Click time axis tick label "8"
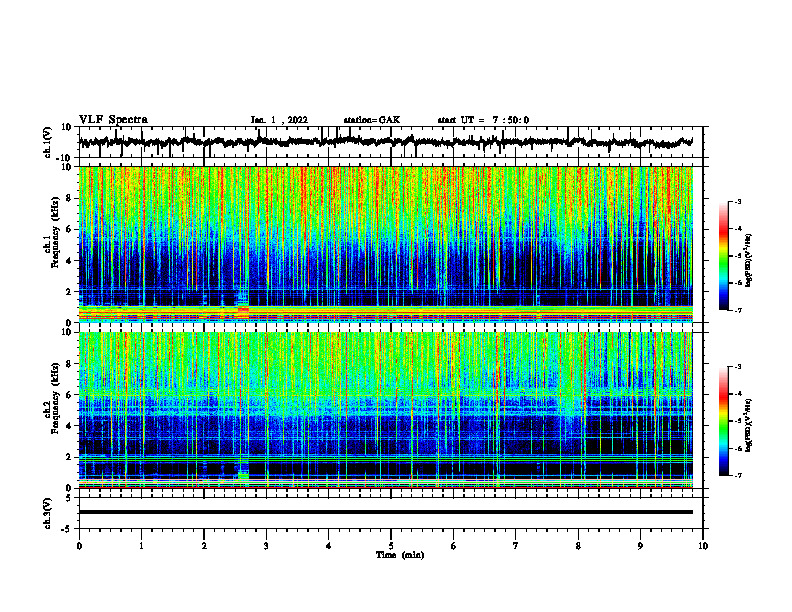Image resolution: width=792 pixels, height=612 pixels. pos(578,546)
